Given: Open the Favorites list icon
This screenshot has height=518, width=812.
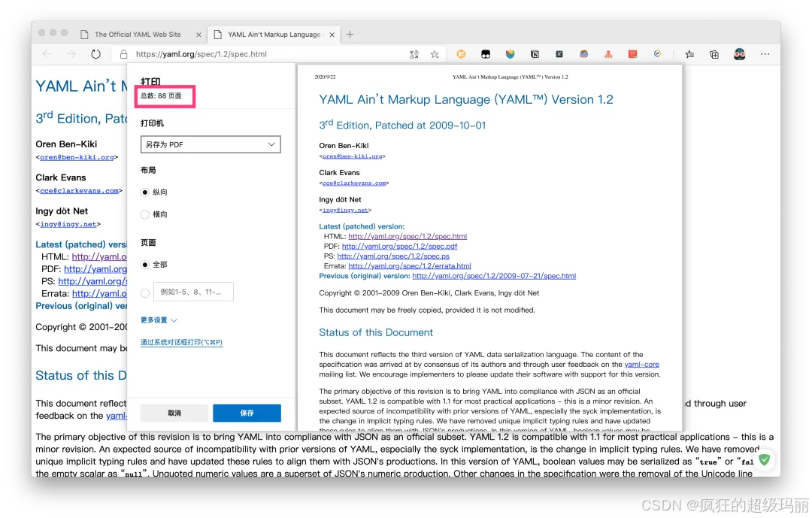Looking at the screenshot, I should click(x=689, y=54).
